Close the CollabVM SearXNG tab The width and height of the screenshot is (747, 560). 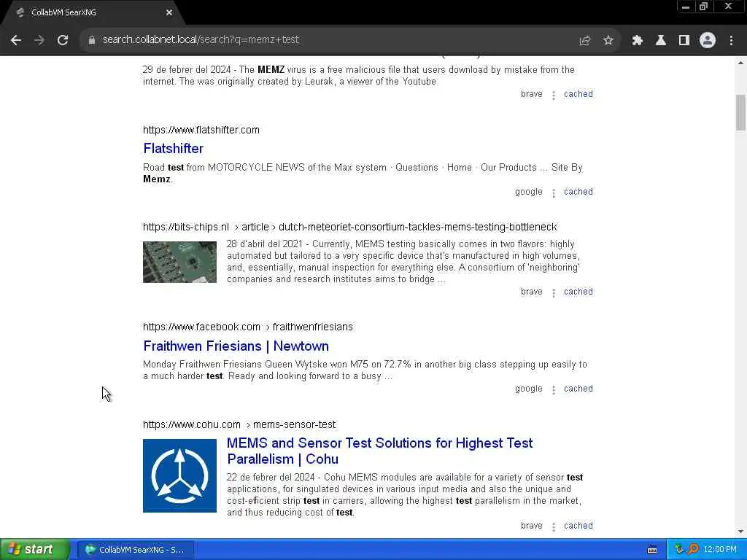pyautogui.click(x=169, y=13)
